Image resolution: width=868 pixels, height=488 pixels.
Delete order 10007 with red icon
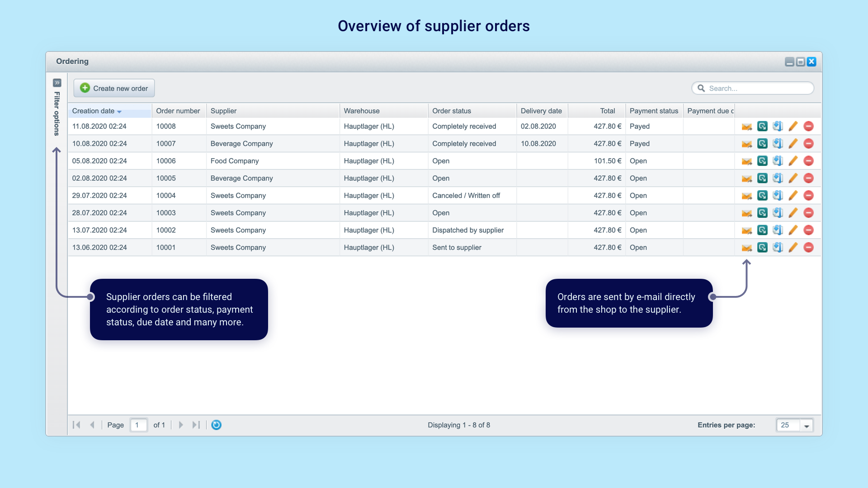tap(809, 144)
